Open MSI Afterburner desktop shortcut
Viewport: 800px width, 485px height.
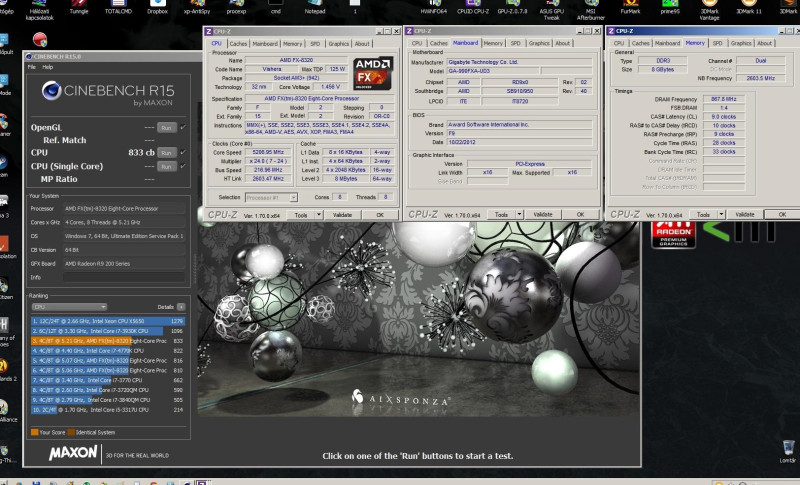click(591, 10)
